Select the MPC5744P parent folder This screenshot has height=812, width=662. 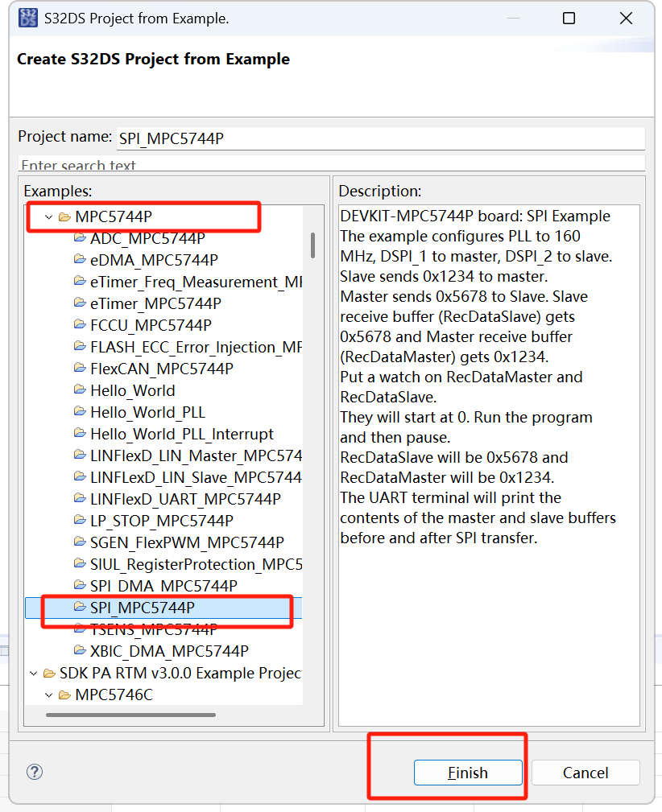tap(114, 216)
